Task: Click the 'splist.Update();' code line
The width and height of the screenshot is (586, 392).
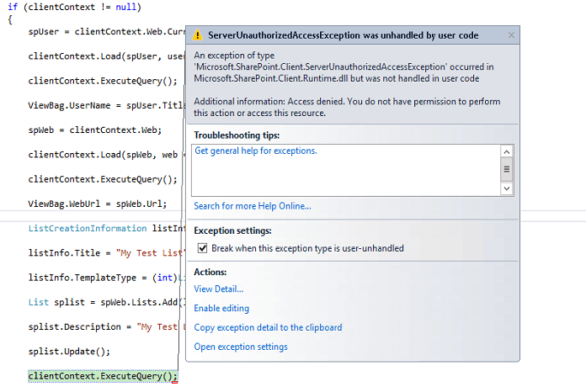Action: point(69,352)
